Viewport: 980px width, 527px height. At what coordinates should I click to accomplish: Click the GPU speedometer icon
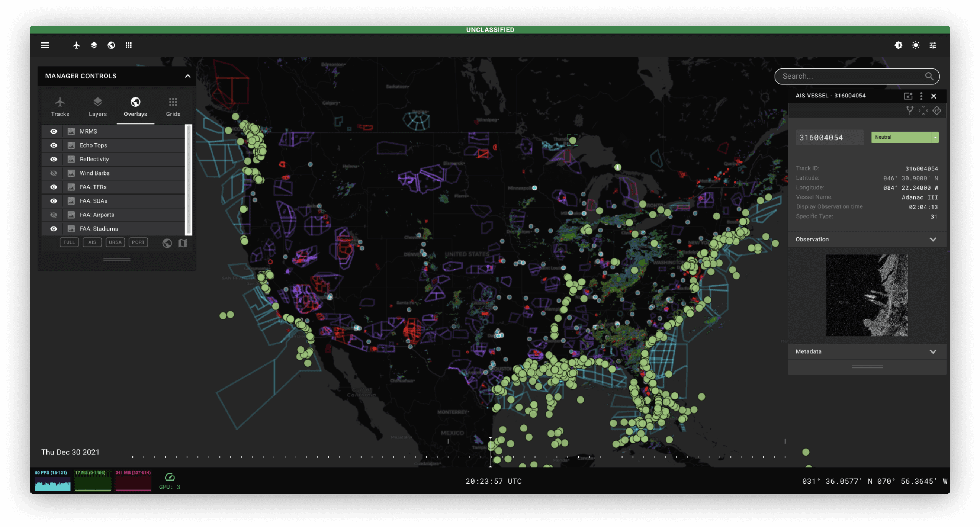[170, 477]
